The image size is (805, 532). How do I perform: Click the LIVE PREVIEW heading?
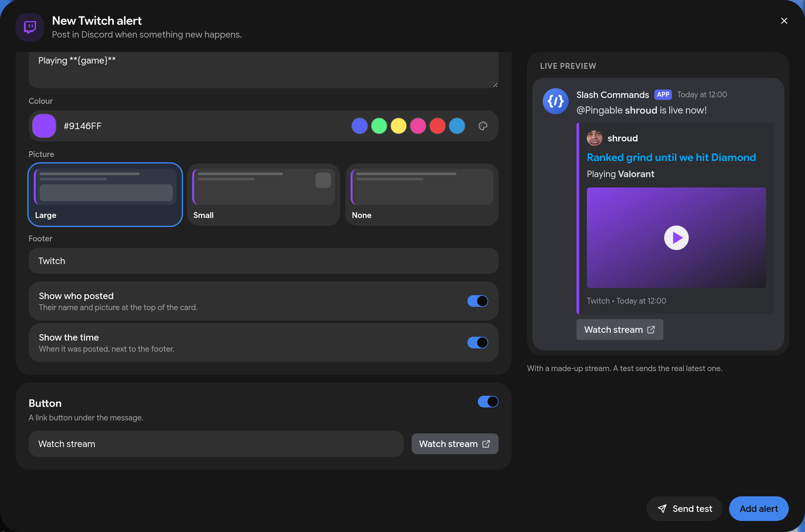pyautogui.click(x=568, y=66)
